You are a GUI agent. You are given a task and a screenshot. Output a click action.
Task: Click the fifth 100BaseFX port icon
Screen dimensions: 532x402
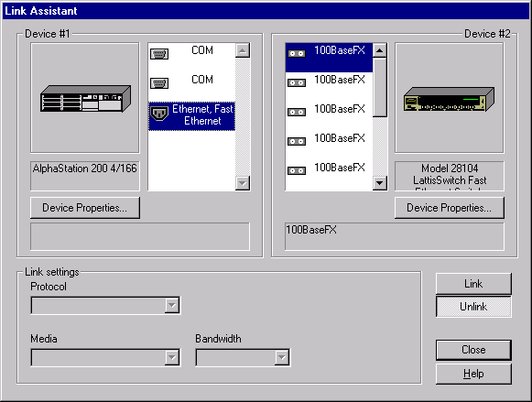pyautogui.click(x=297, y=170)
